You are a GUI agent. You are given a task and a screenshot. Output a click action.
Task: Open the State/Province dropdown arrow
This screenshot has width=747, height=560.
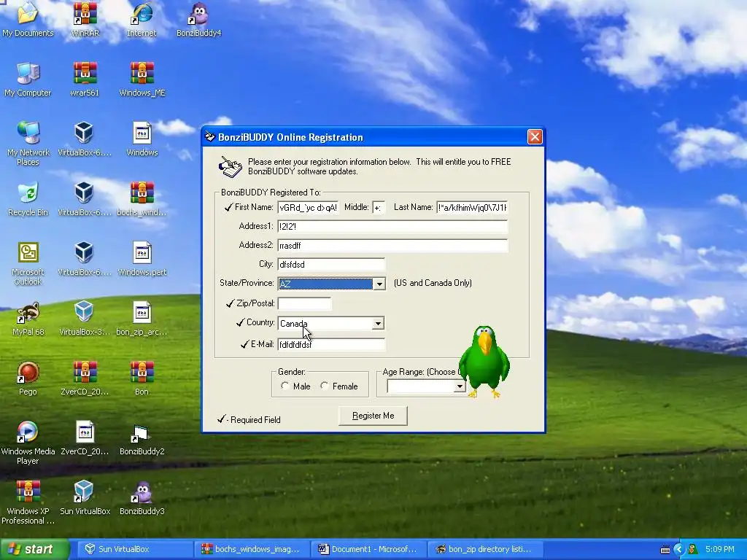[379, 284]
